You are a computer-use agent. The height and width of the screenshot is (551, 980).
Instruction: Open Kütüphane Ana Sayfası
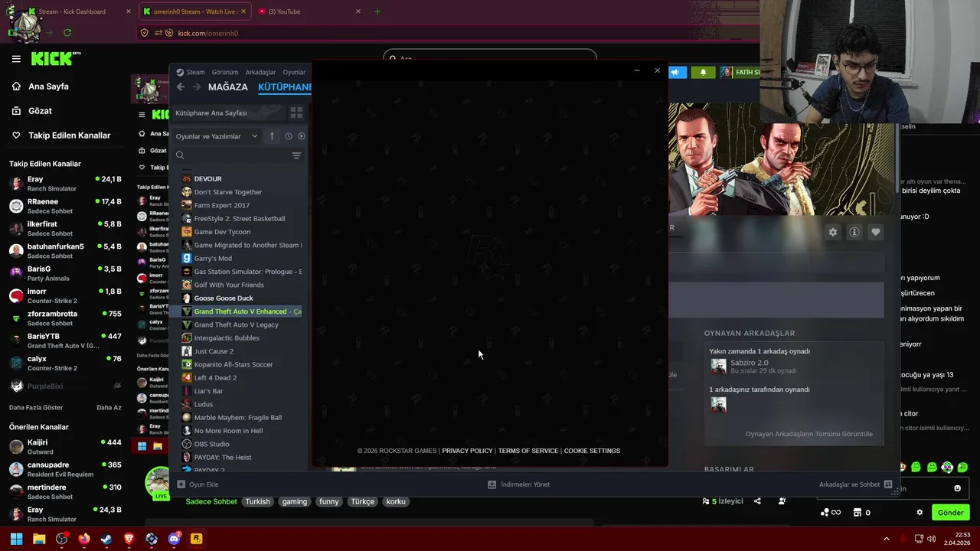211,112
